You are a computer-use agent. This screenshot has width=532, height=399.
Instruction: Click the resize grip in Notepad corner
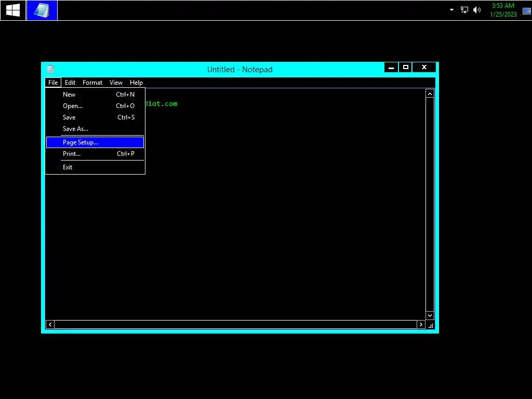[x=431, y=325]
